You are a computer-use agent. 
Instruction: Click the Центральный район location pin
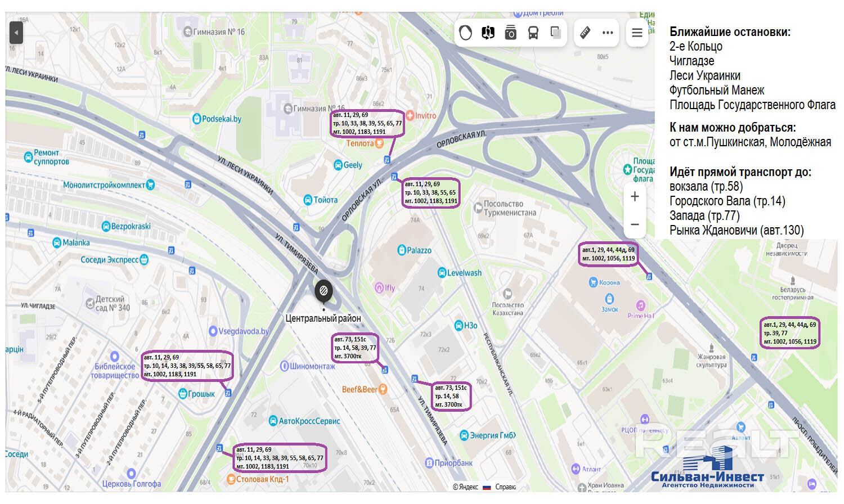click(324, 291)
